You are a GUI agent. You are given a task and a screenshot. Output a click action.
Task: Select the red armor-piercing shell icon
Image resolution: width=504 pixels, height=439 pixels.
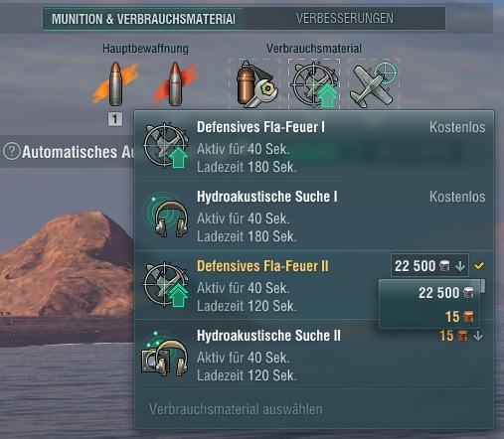[x=175, y=83]
